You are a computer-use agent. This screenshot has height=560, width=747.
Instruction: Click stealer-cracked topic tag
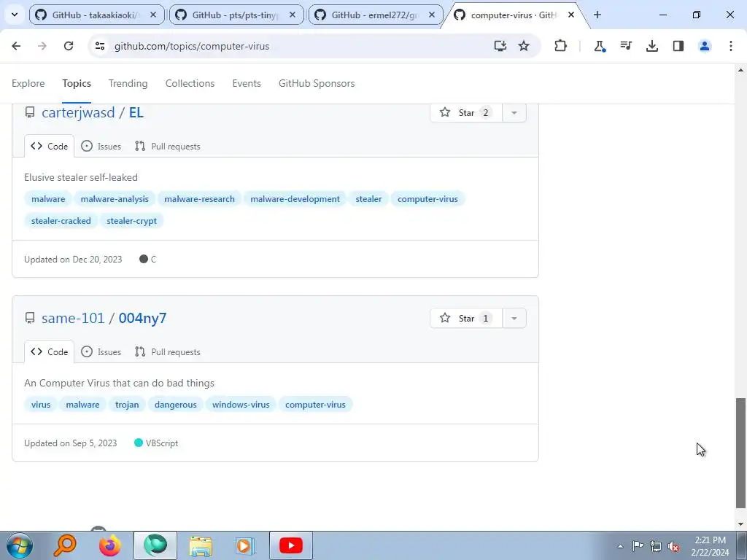pos(61,221)
